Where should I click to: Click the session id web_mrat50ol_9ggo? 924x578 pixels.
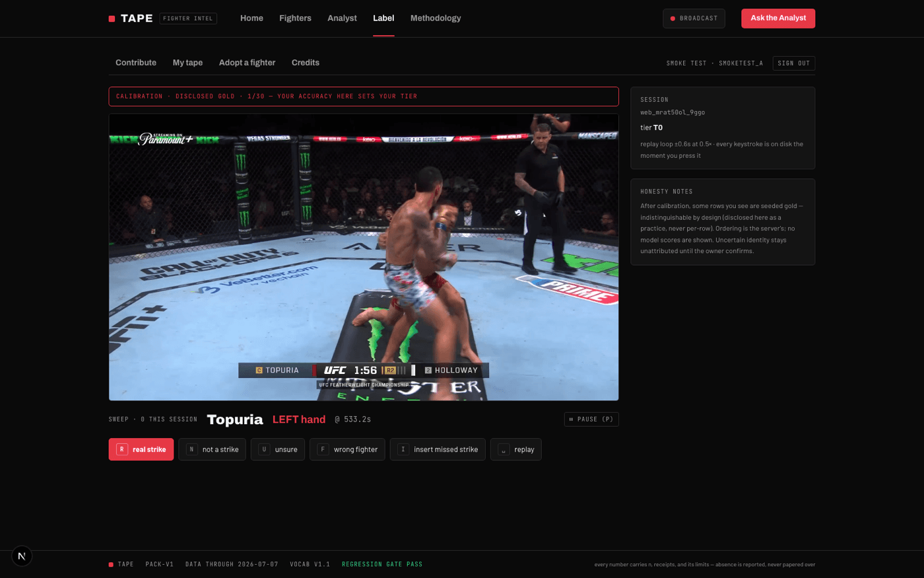pos(673,112)
